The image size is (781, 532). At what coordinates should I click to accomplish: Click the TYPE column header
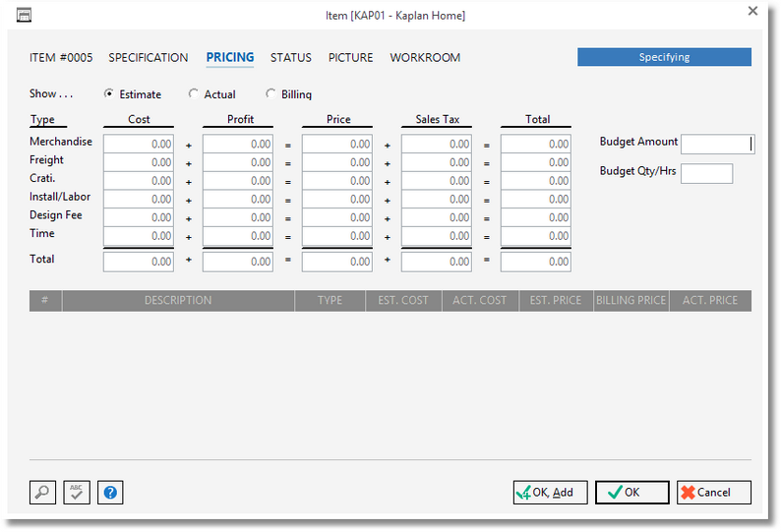point(330,300)
